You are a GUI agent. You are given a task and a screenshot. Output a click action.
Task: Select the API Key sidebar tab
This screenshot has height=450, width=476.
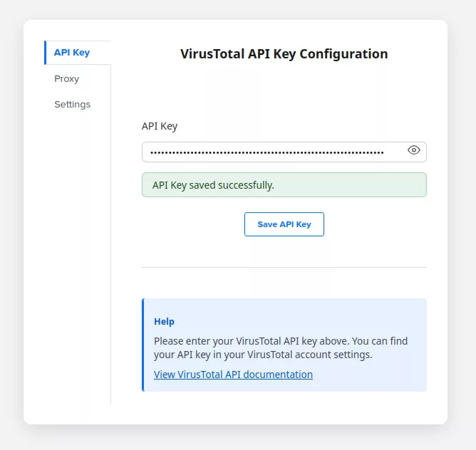click(x=72, y=53)
